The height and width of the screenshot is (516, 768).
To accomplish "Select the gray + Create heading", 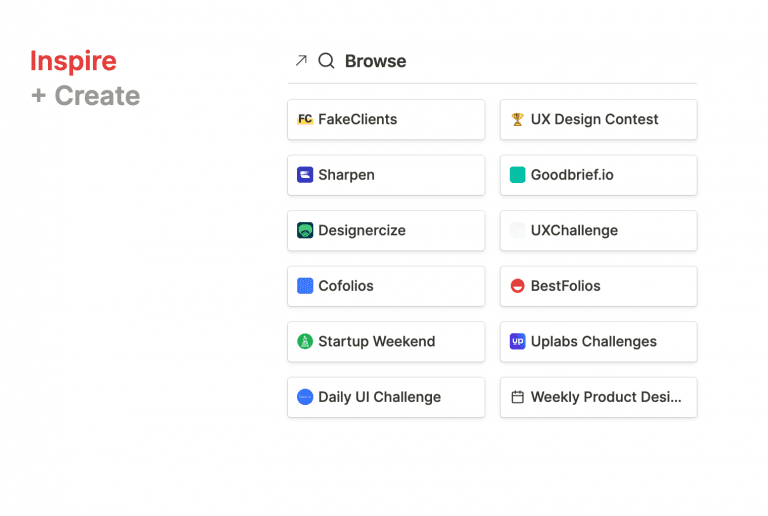I will coord(86,95).
